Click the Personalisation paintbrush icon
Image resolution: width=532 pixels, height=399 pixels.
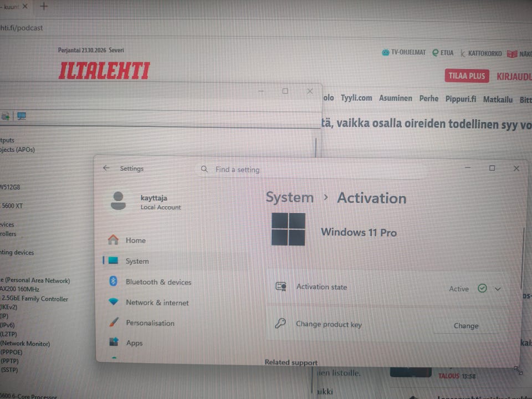point(114,322)
